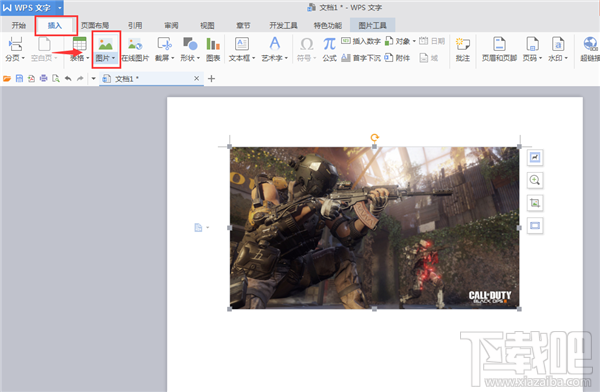This screenshot has height=392, width=600.
Task: Open the WPS 文字 application menu arrow
Action: 60,8
